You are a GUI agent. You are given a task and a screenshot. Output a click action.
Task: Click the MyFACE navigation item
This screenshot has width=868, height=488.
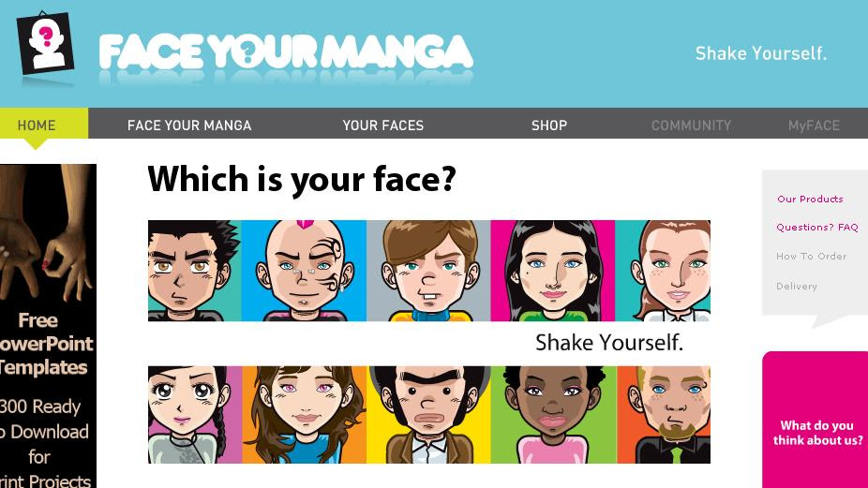[814, 126]
